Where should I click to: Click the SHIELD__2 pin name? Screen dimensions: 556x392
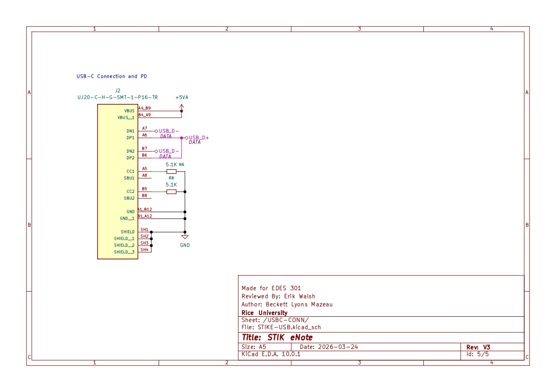point(124,245)
